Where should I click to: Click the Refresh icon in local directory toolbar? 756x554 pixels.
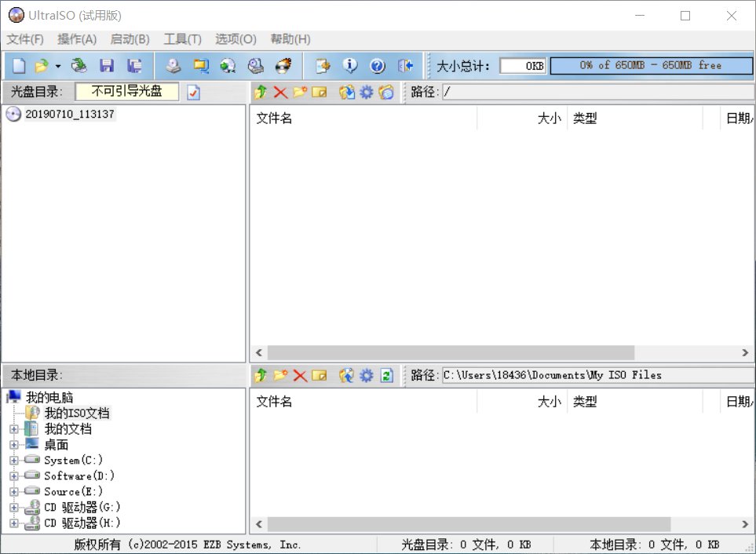[x=386, y=376]
